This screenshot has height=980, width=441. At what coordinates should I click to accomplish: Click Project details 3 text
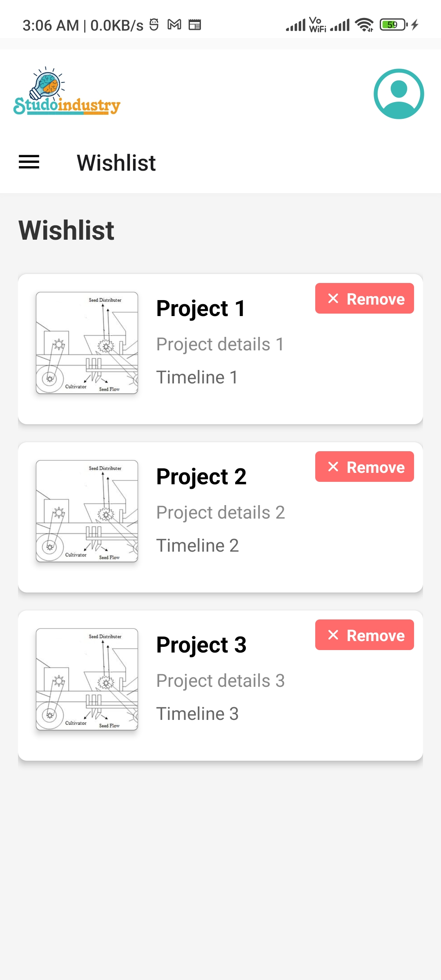pyautogui.click(x=220, y=681)
